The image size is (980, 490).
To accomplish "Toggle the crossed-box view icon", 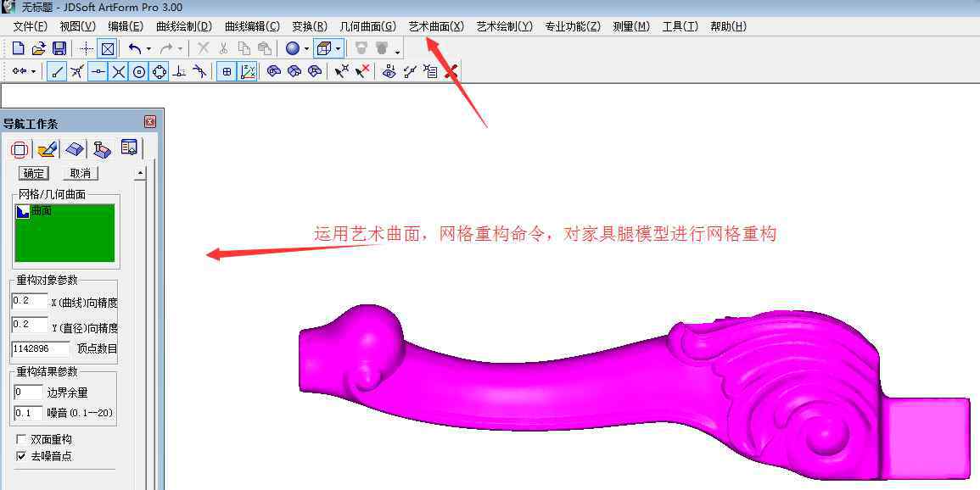I will 108,48.
